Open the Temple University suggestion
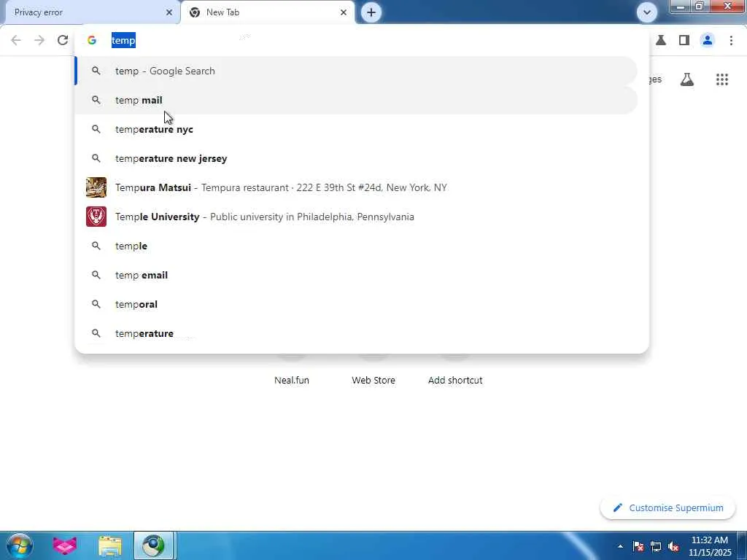747x560 pixels. [356, 217]
